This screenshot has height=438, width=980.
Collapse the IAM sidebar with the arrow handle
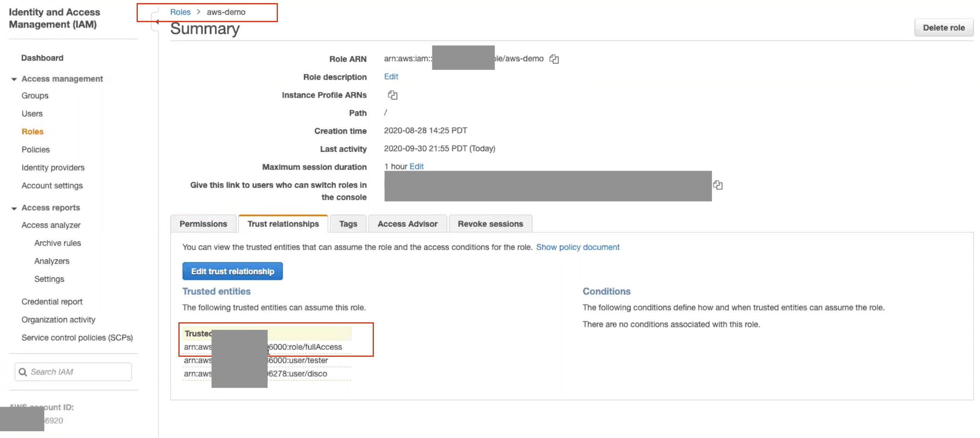pos(156,22)
